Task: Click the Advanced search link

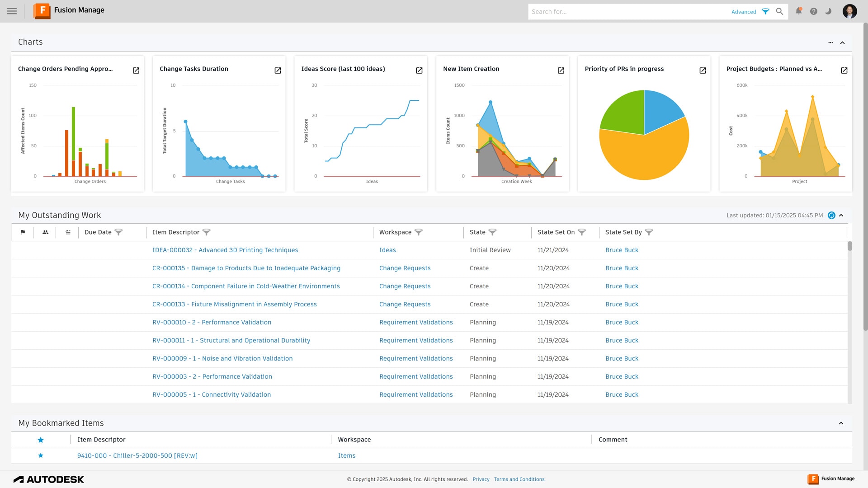Action: (744, 12)
